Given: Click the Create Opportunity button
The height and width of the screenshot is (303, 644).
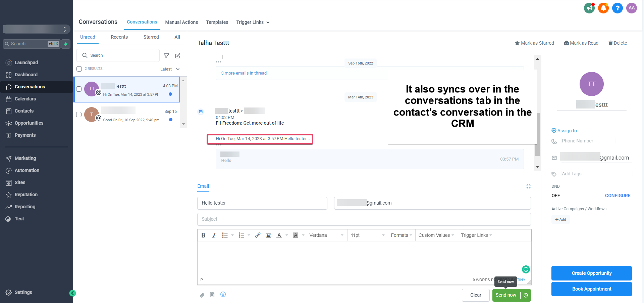Looking at the screenshot, I should [591, 273].
